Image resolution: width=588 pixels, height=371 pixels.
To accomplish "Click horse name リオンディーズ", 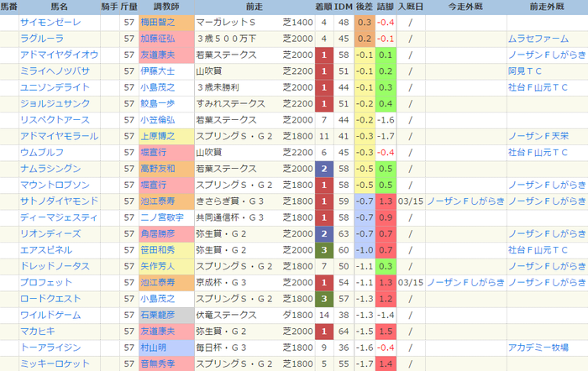I will coord(50,234).
